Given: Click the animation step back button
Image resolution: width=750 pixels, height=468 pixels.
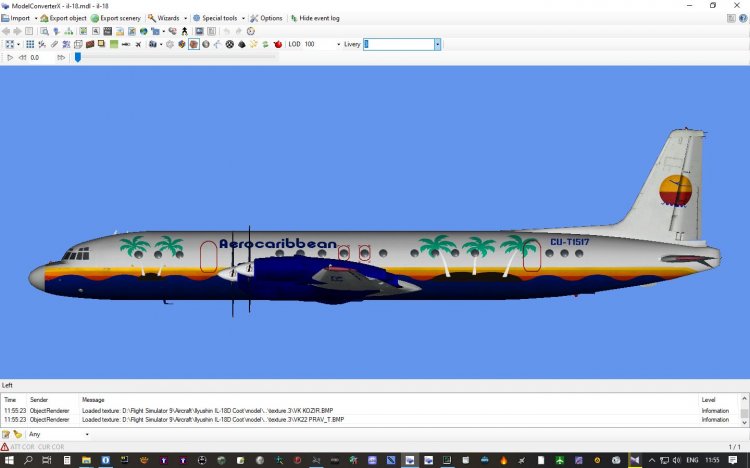Looking at the screenshot, I should (22, 57).
